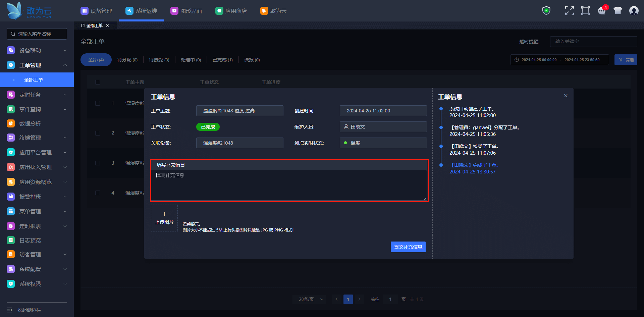This screenshot has width=644, height=317.
Task: Open the 系统运维 top menu
Action: point(141,11)
